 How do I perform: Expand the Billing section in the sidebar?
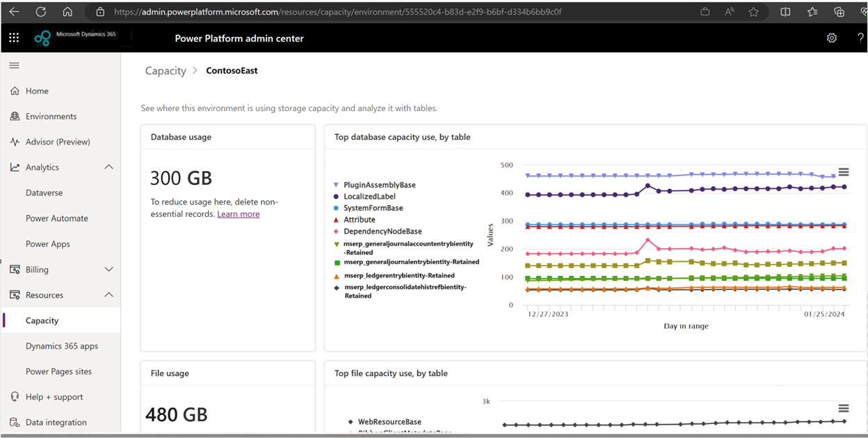click(x=108, y=269)
